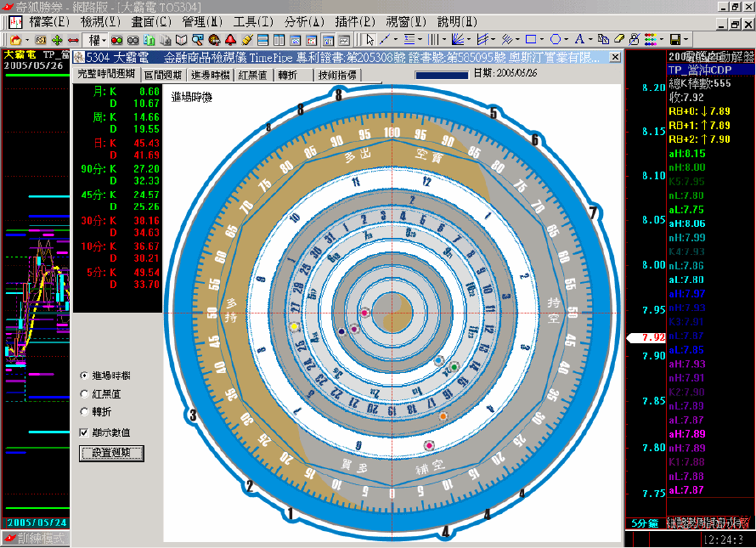Toggle the 顯示數值 checkbox
This screenshot has height=548, width=756.
[x=83, y=432]
